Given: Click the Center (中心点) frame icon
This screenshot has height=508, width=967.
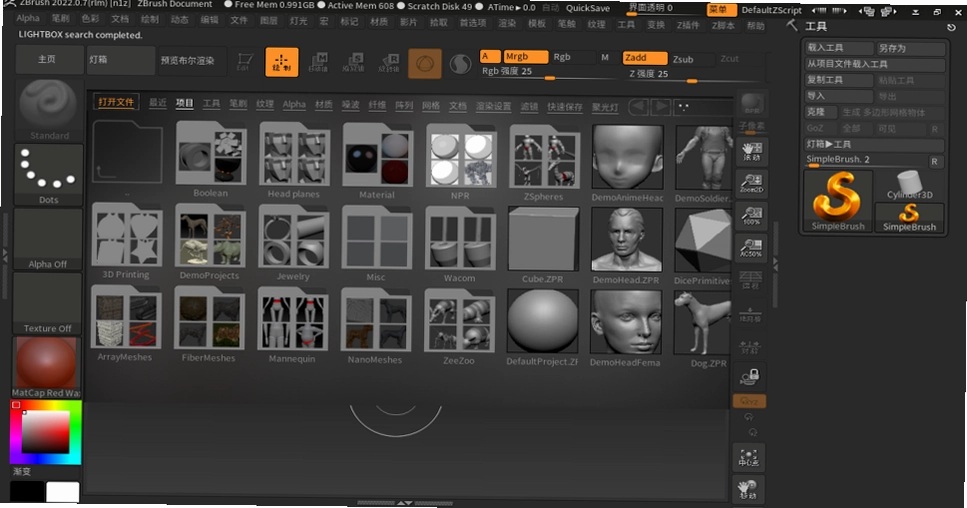Looking at the screenshot, I should [x=749, y=457].
